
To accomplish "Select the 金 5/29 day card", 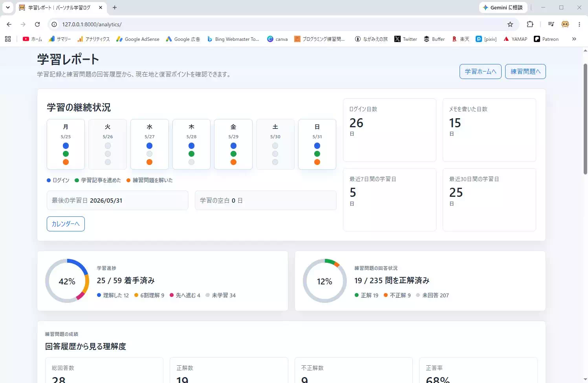I will [233, 144].
